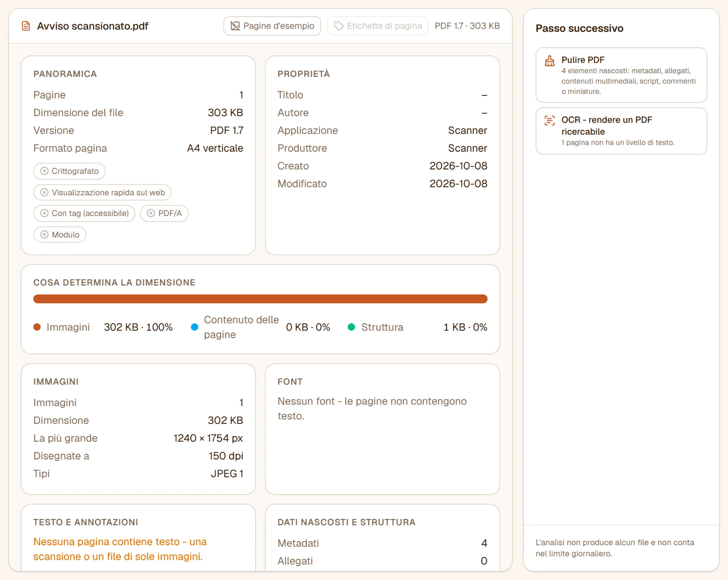The image size is (728, 580).
Task: Click the orange size breakdown bar
Action: 260,299
